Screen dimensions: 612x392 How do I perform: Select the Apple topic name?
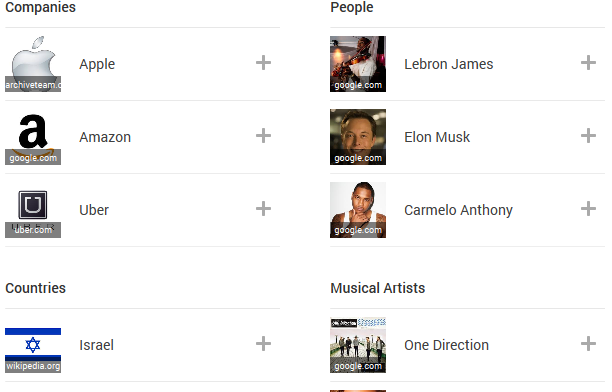click(x=97, y=64)
